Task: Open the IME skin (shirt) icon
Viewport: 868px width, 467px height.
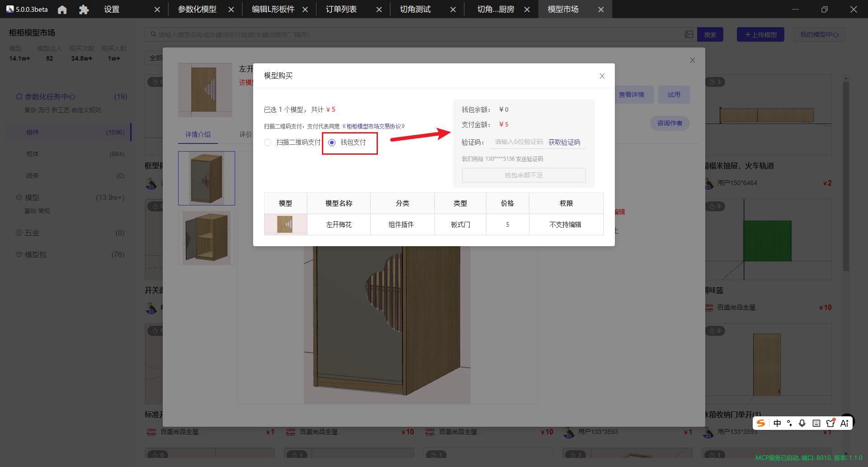Action: (830, 423)
